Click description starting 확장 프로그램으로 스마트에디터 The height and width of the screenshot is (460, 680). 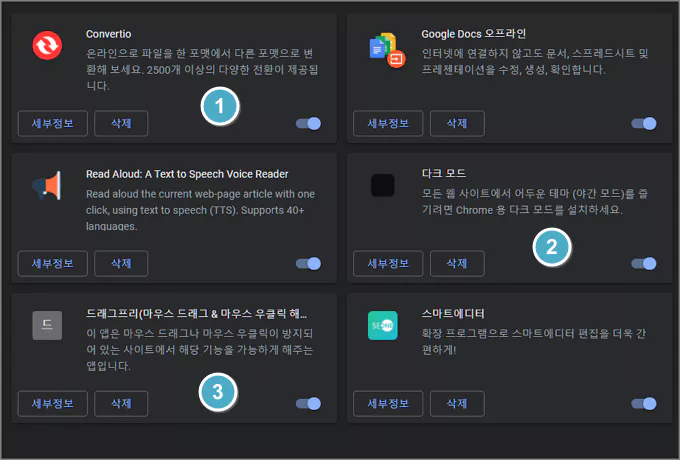point(534,341)
